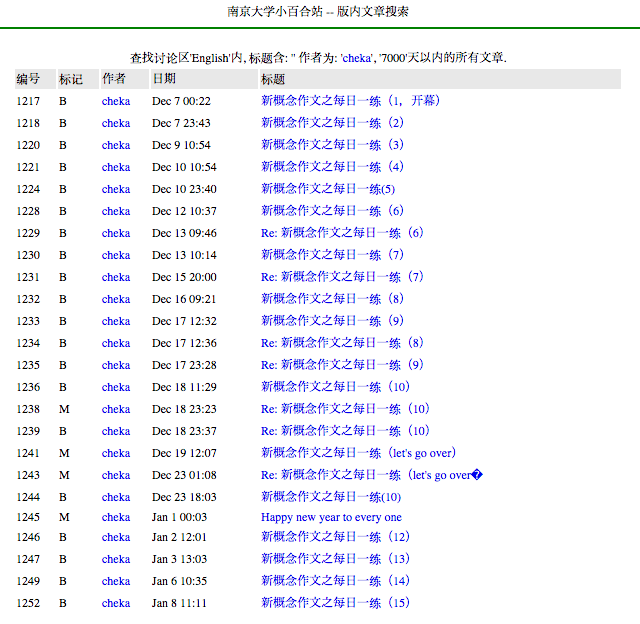This screenshot has width=640, height=624.
Task: Open article title (9) in row 1233
Action: click(332, 321)
